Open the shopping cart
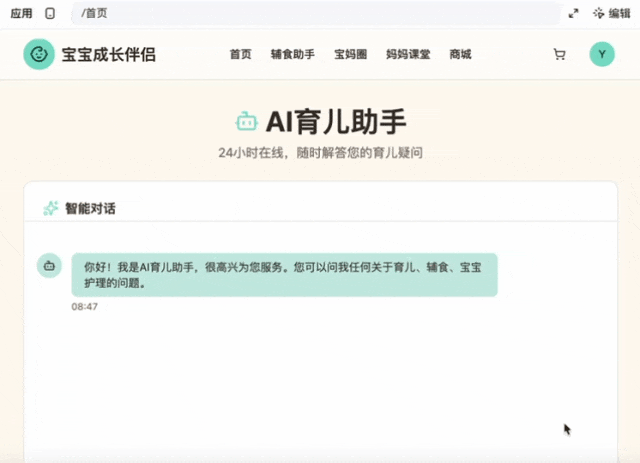 click(x=559, y=54)
